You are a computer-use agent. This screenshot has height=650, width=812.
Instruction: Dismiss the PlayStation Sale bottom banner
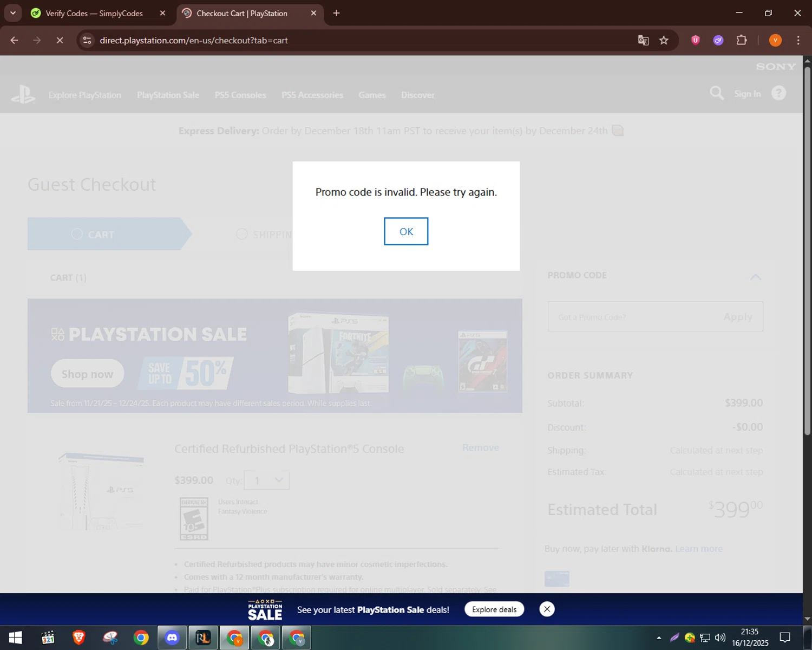tap(547, 609)
